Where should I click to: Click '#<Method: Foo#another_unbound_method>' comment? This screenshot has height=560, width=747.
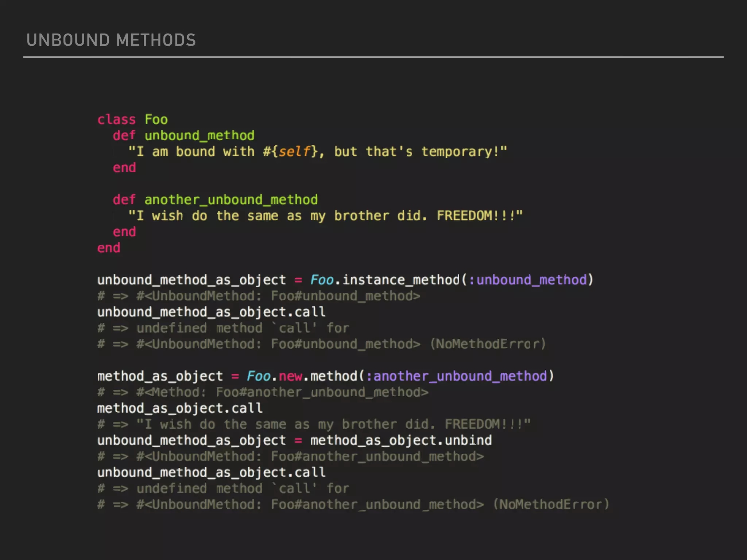click(x=282, y=392)
